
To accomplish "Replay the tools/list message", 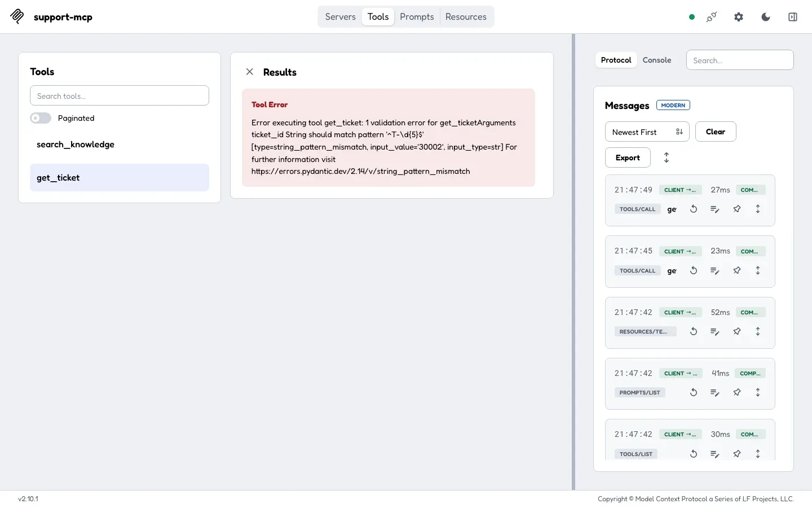I will 694,454.
